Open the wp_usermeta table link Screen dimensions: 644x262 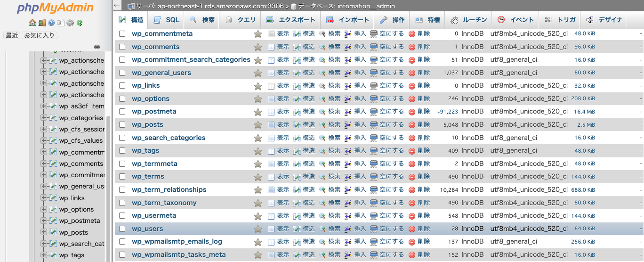click(x=154, y=215)
